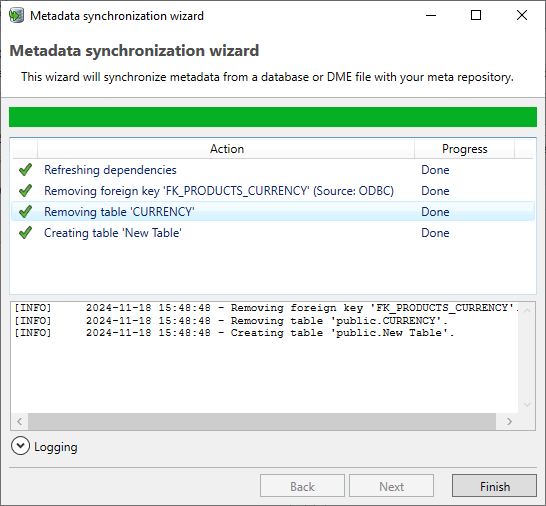Click the log scroll left arrow
546x506 pixels.
click(20, 421)
